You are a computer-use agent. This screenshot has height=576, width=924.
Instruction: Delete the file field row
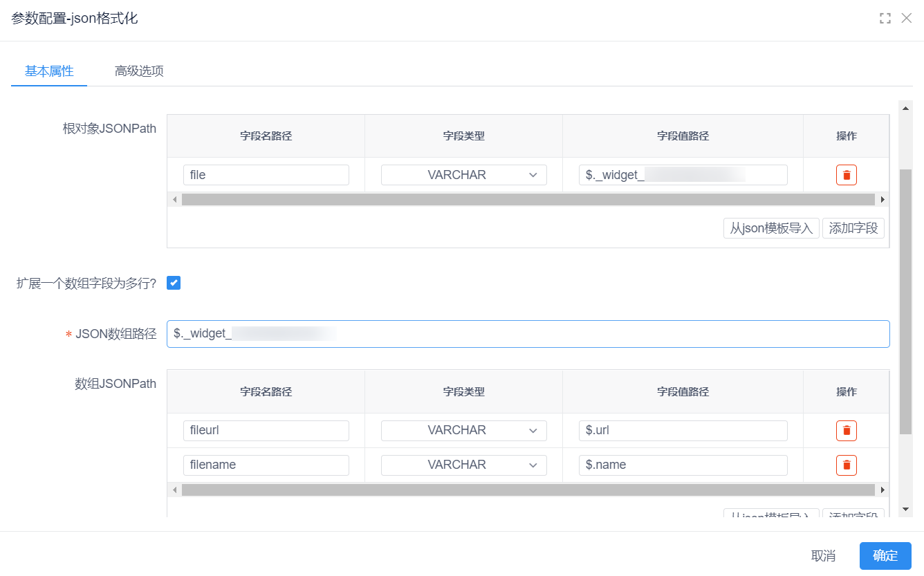coord(846,175)
